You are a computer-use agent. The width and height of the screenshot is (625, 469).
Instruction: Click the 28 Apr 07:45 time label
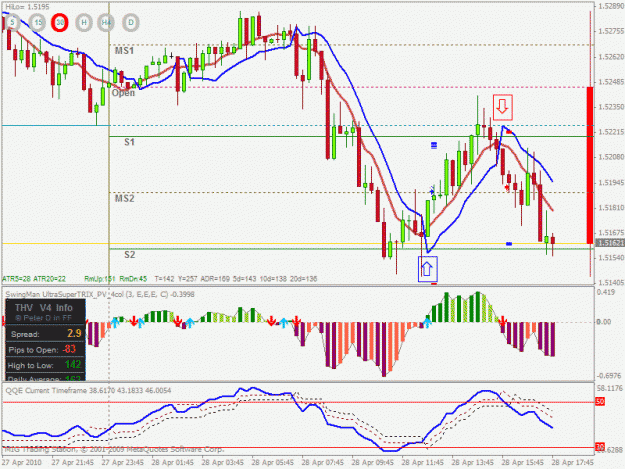tap(322, 463)
